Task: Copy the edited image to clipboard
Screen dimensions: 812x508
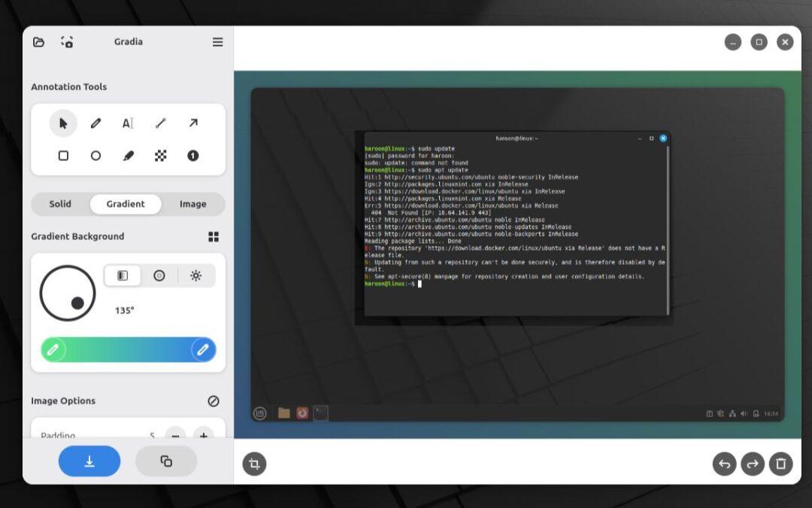Action: [x=166, y=461]
